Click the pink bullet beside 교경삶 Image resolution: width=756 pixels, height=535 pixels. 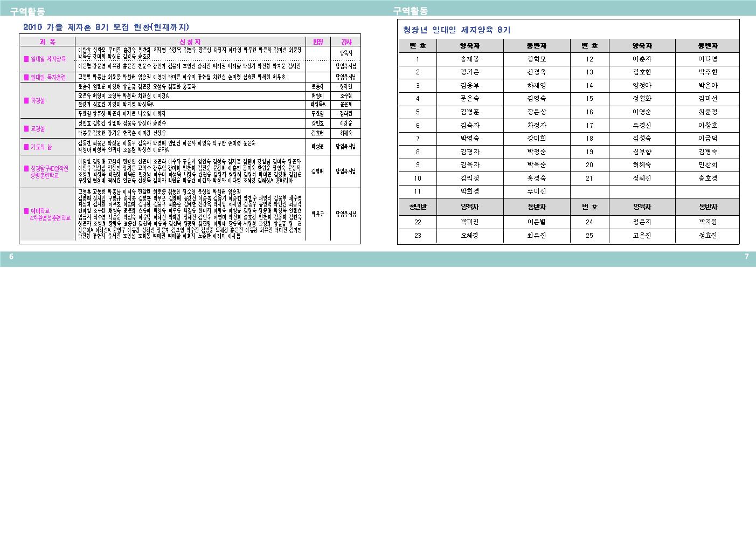point(26,129)
